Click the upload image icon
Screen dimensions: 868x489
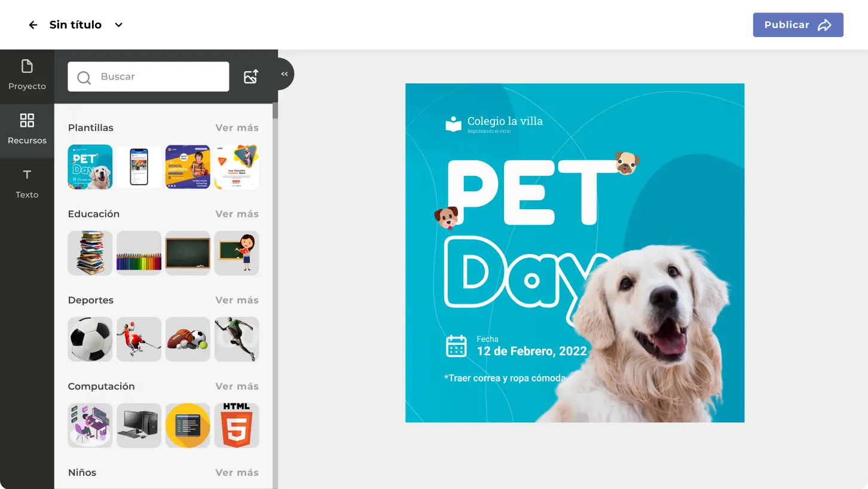(x=251, y=77)
